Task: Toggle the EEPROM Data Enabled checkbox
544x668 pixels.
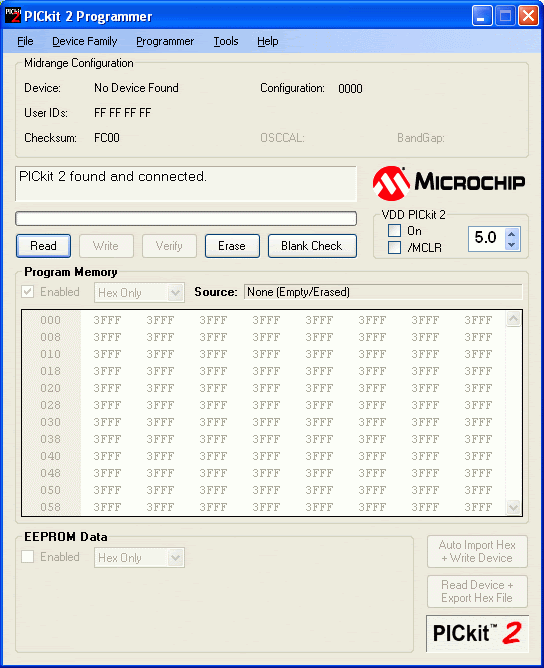Action: pyautogui.click(x=28, y=556)
